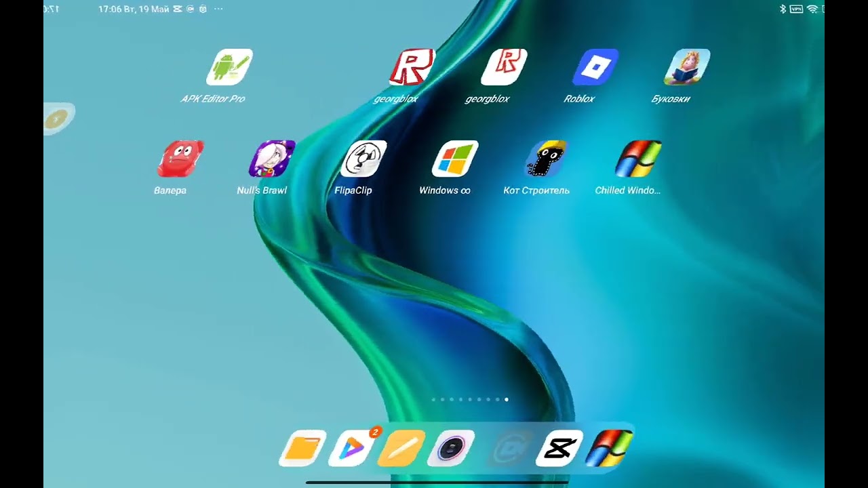Open the Windows ∞ app
Image resolution: width=868 pixels, height=488 pixels.
coord(455,159)
